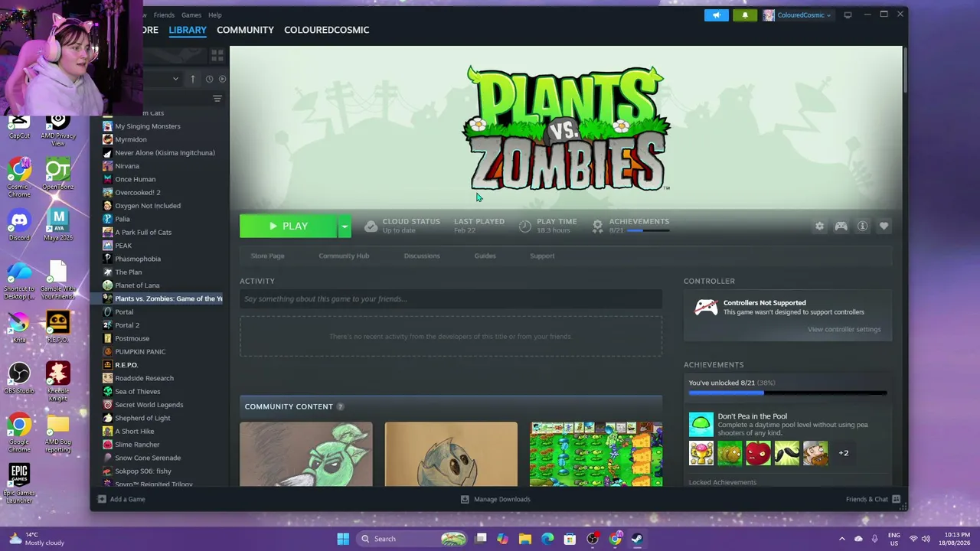Switch Steam to Big Picture mode

click(x=848, y=15)
